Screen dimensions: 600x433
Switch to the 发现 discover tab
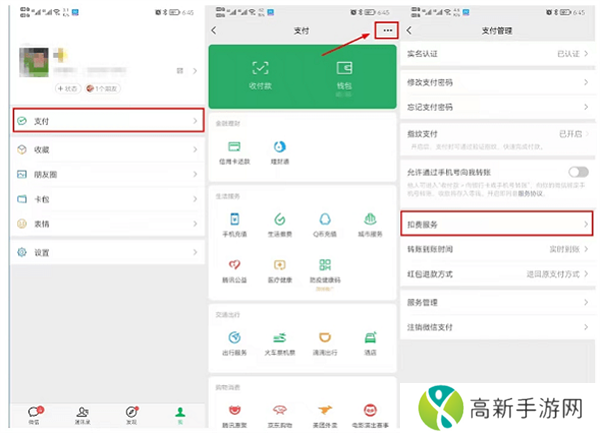(132, 415)
